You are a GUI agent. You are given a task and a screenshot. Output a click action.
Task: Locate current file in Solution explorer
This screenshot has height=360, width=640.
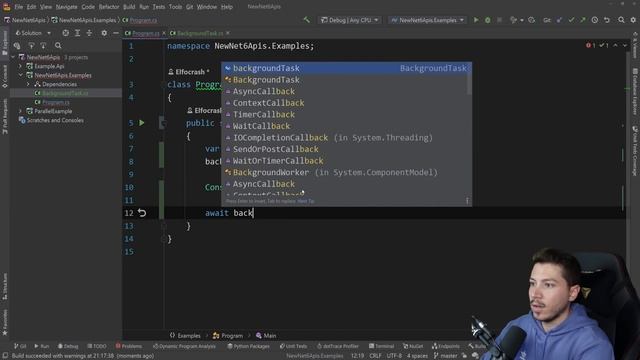click(x=65, y=33)
